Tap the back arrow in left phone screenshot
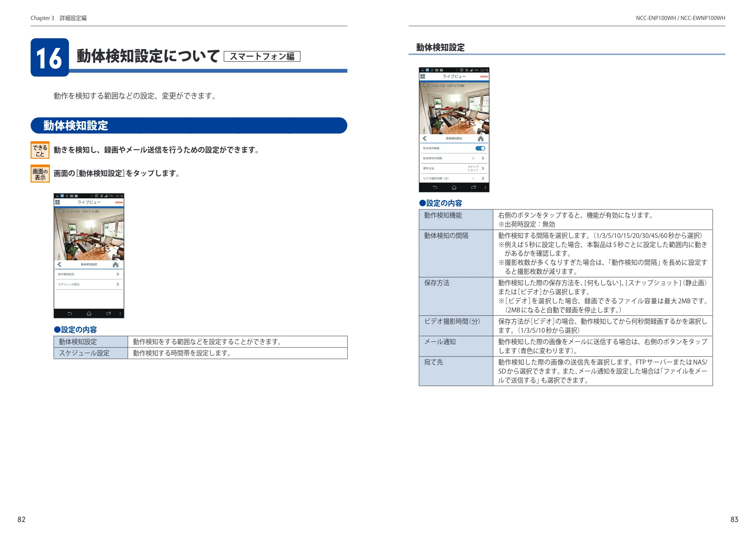This screenshot has height=536, width=756. [x=59, y=264]
